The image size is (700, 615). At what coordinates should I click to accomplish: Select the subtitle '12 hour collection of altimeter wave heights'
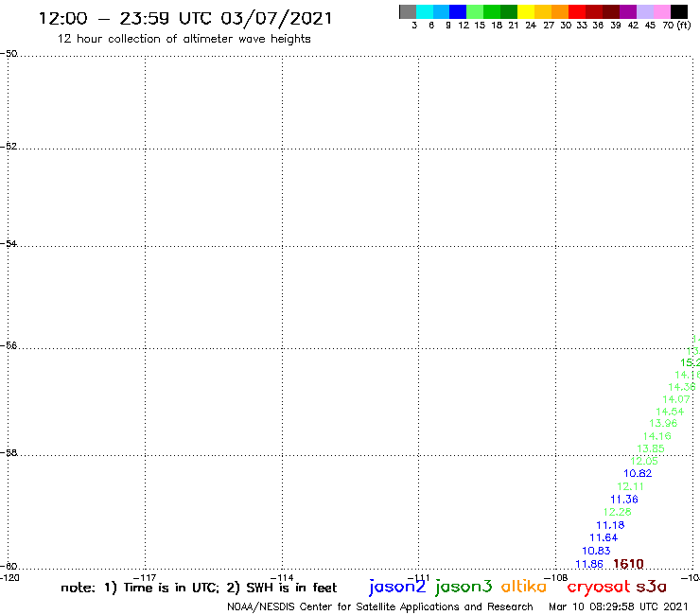[184, 39]
